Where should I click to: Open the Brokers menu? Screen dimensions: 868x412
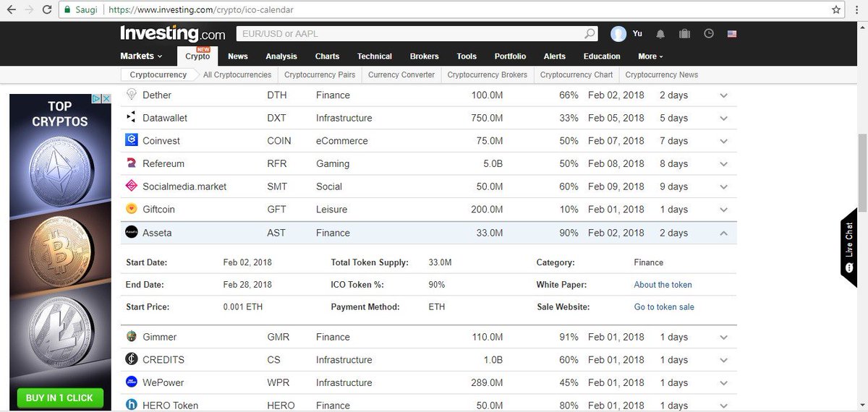pyautogui.click(x=424, y=56)
